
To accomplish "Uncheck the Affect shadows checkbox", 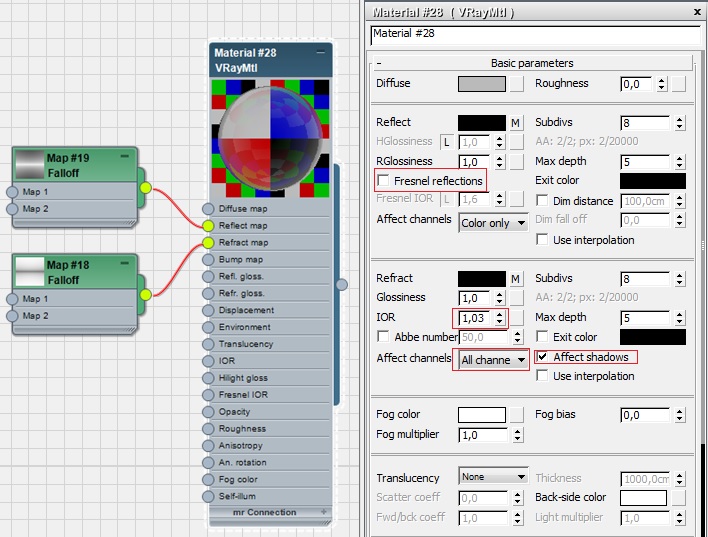I will 542,357.
